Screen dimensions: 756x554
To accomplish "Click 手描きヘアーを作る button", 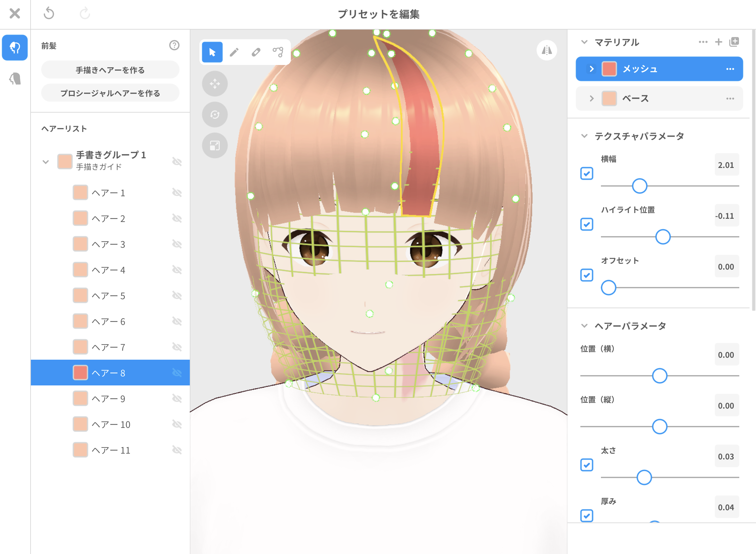I will point(110,70).
